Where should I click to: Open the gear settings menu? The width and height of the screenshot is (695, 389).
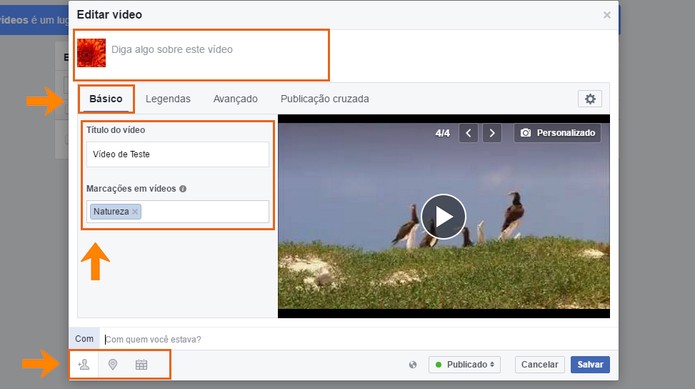[590, 99]
